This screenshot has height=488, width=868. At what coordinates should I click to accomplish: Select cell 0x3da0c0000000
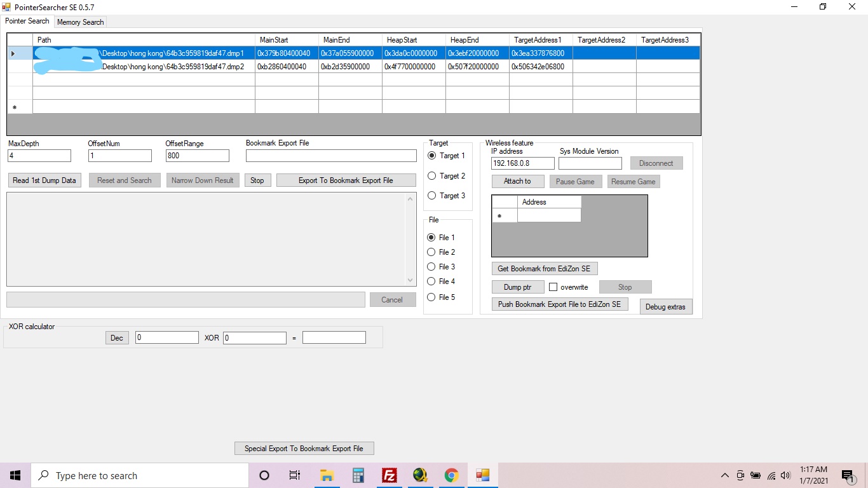[x=414, y=53]
